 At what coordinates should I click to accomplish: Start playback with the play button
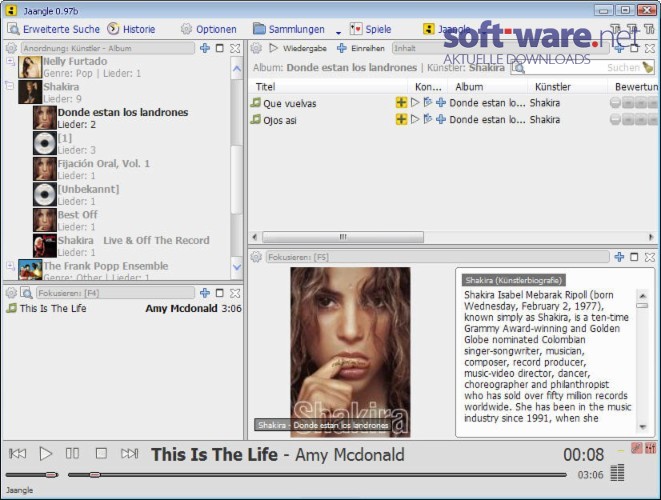(46, 454)
